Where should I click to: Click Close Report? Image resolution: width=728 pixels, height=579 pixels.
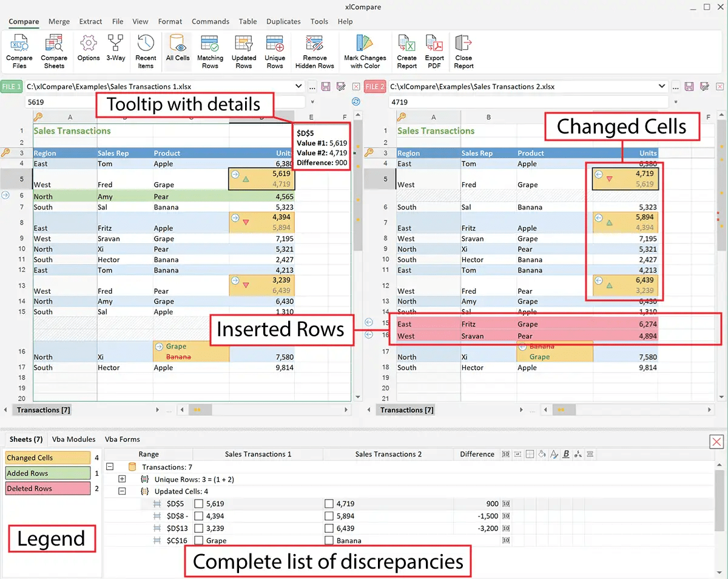point(463,51)
